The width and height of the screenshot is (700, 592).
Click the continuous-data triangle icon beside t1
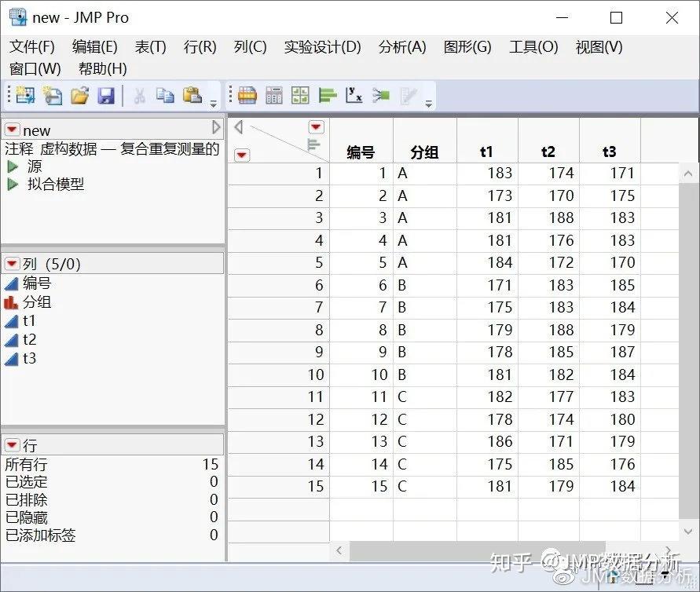(14, 320)
